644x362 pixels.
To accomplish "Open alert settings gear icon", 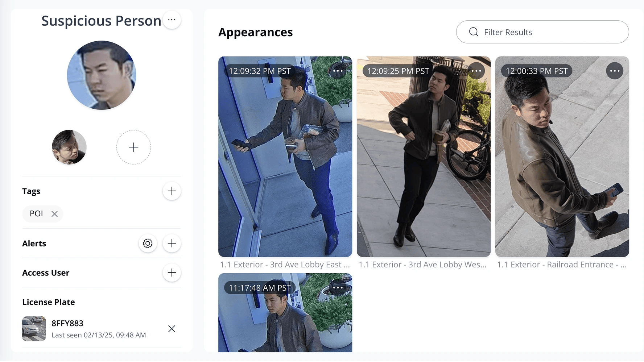I will coord(148,244).
